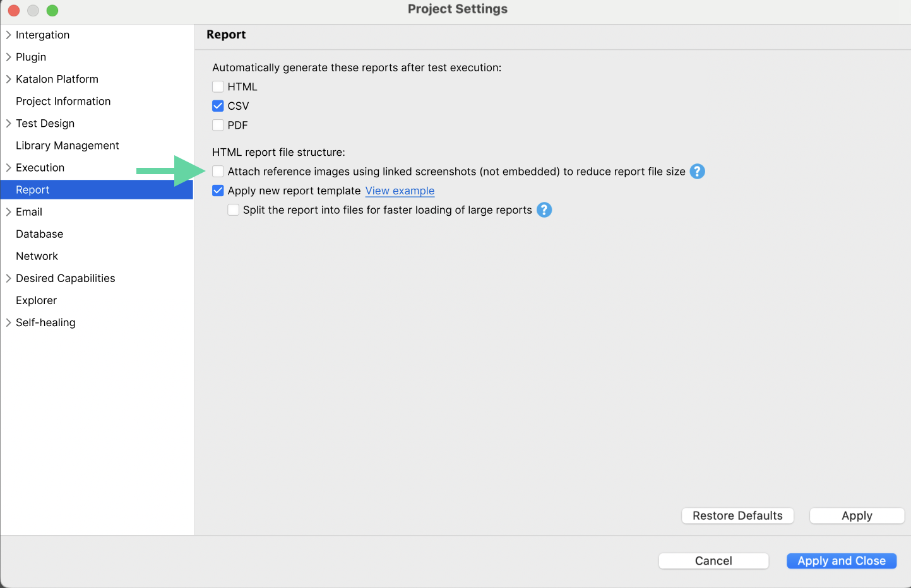The height and width of the screenshot is (588, 911).
Task: Expand the Self-healing node
Action: [8, 322]
